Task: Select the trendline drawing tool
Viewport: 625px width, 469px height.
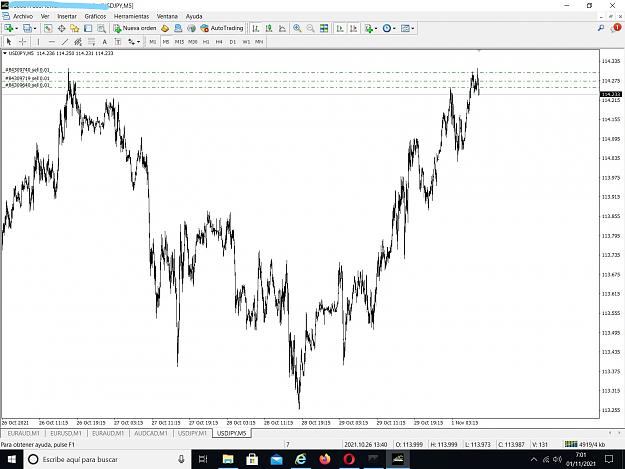Action: [x=65, y=41]
